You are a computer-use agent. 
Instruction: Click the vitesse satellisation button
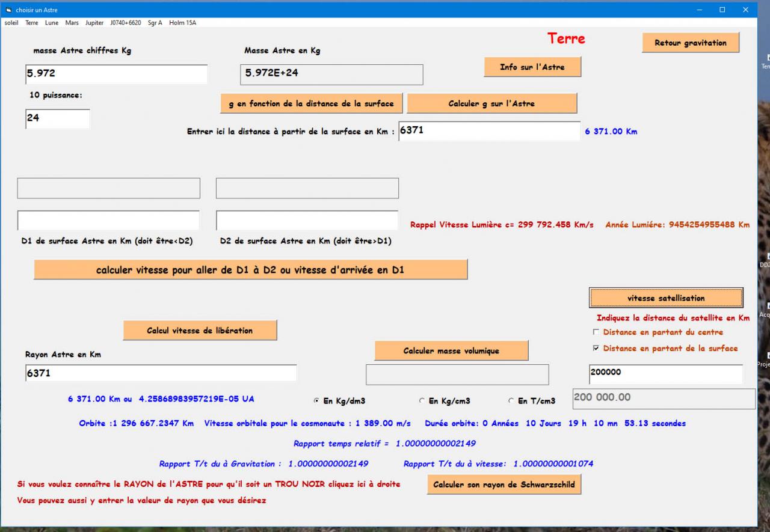[x=666, y=298]
